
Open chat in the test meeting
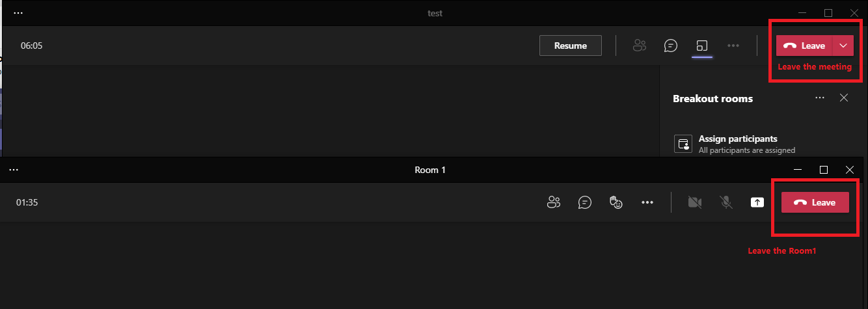pos(671,46)
